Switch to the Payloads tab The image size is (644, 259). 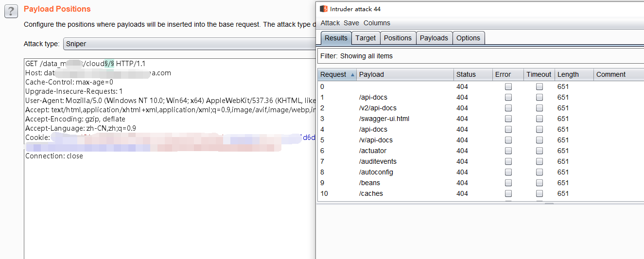pyautogui.click(x=434, y=38)
